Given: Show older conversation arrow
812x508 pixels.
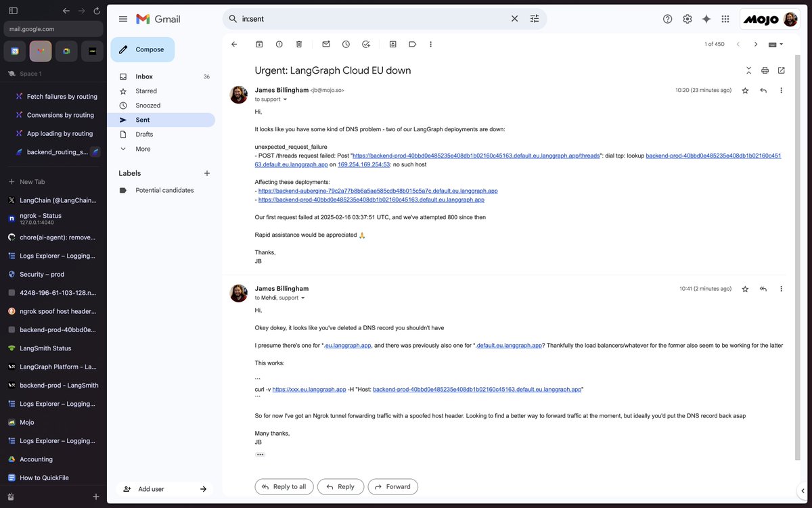Looking at the screenshot, I should (756, 44).
